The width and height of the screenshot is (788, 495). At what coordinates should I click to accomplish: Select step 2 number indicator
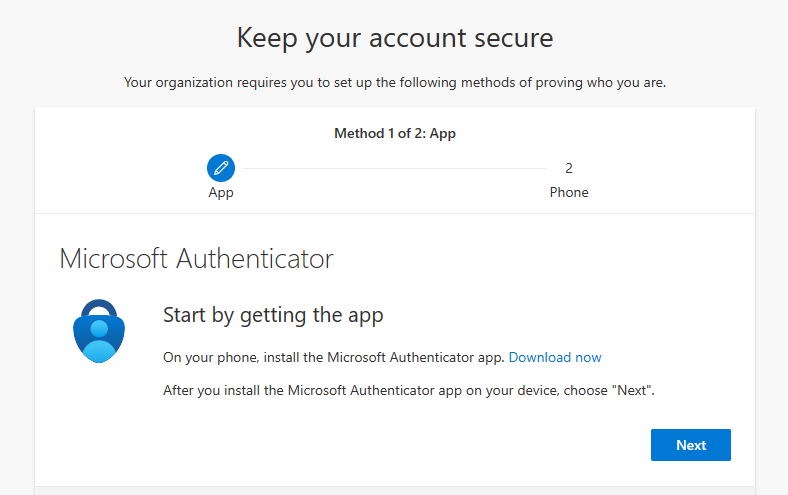(x=569, y=168)
